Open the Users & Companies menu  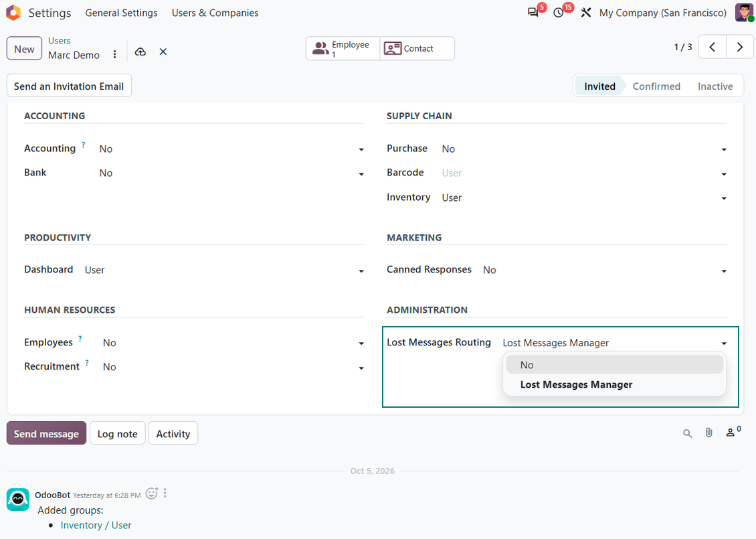click(215, 13)
